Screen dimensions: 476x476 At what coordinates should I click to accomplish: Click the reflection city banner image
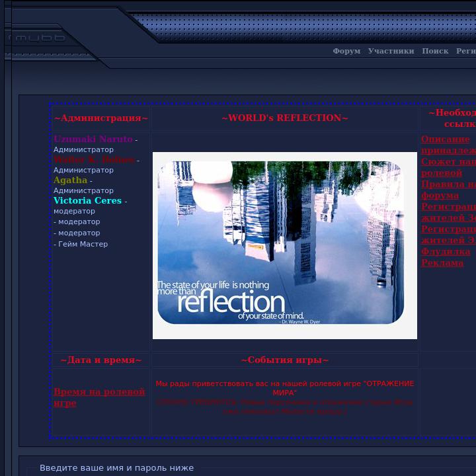tap(285, 245)
